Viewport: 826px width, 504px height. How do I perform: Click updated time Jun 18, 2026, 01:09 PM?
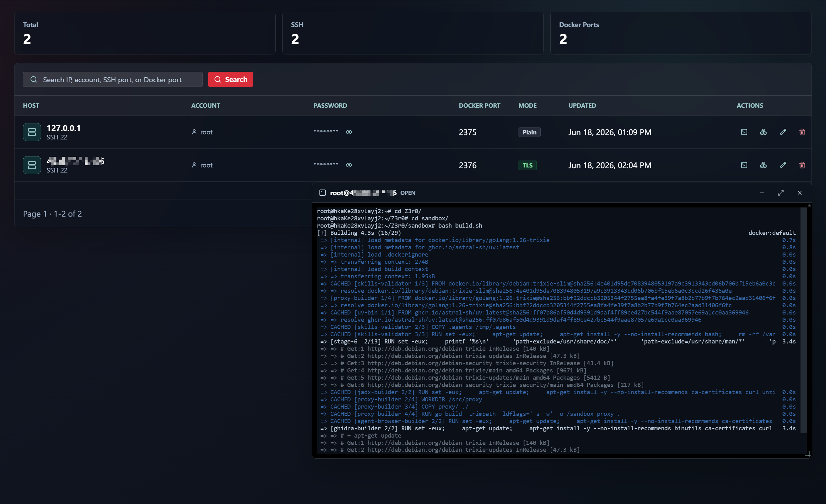tap(610, 132)
